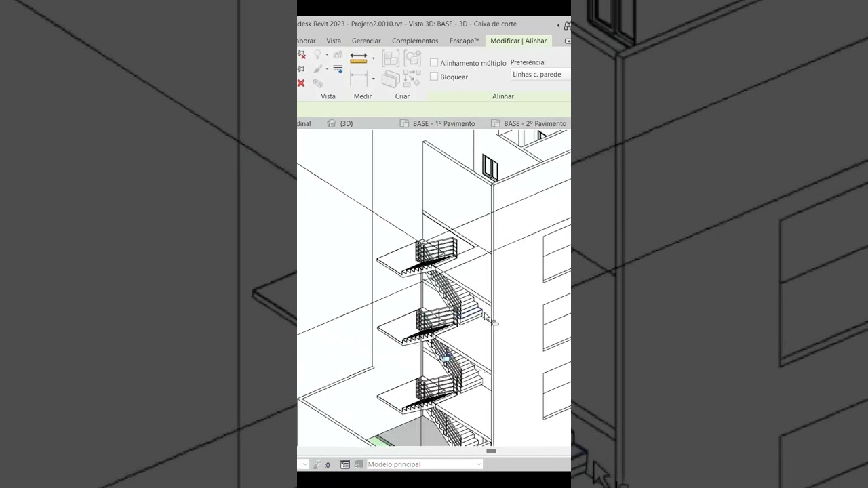Click the {3D} view tab house icon
Image resolution: width=868 pixels, height=488 pixels.
[x=332, y=123]
